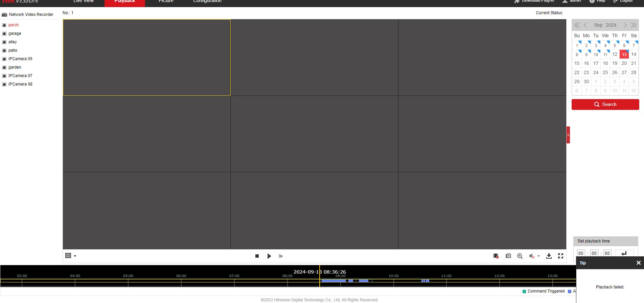This screenshot has width=644, height=303.
Task: Open the window layout grid dropdown
Action: click(x=70, y=256)
